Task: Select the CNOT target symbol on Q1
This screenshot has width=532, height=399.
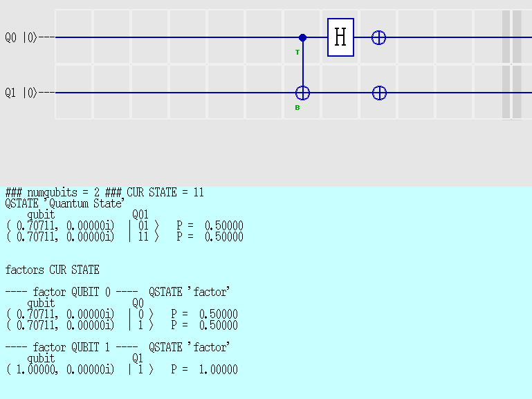Action: (302, 93)
